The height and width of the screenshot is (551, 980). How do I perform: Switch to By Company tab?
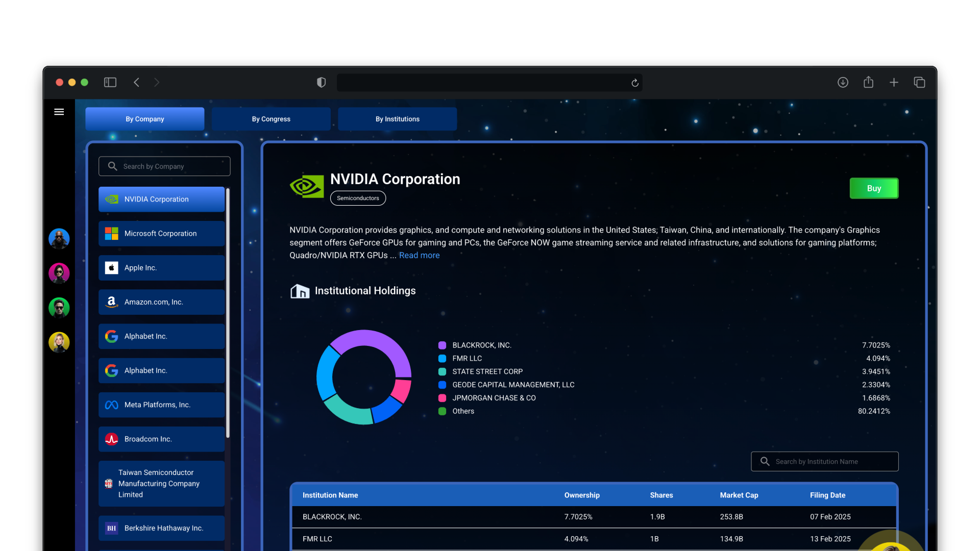145,119
